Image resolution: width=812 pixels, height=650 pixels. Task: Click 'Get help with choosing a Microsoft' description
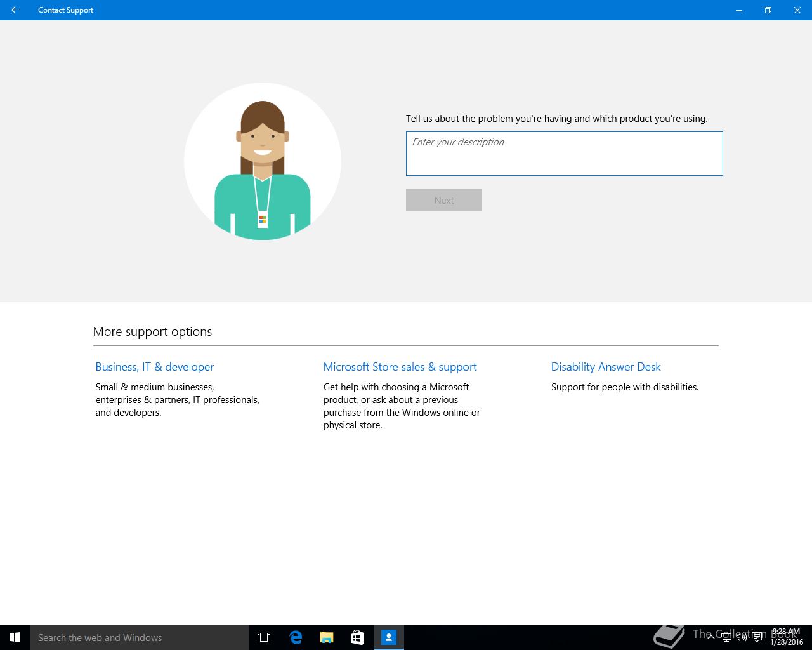(402, 406)
